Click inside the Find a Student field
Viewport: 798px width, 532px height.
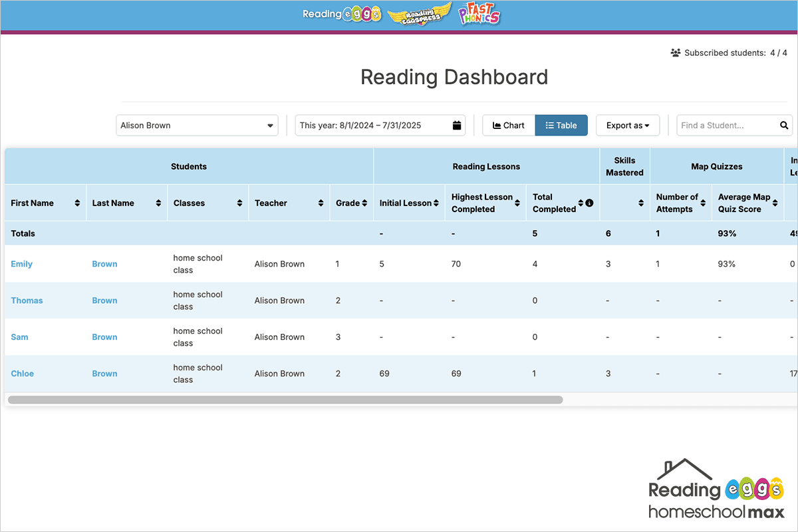(718, 125)
